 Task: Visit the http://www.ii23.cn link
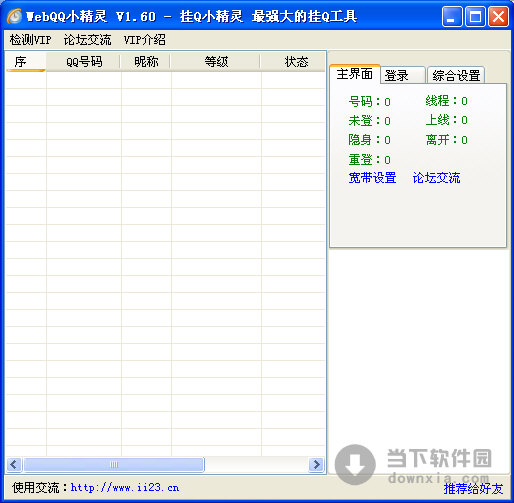tap(125, 488)
